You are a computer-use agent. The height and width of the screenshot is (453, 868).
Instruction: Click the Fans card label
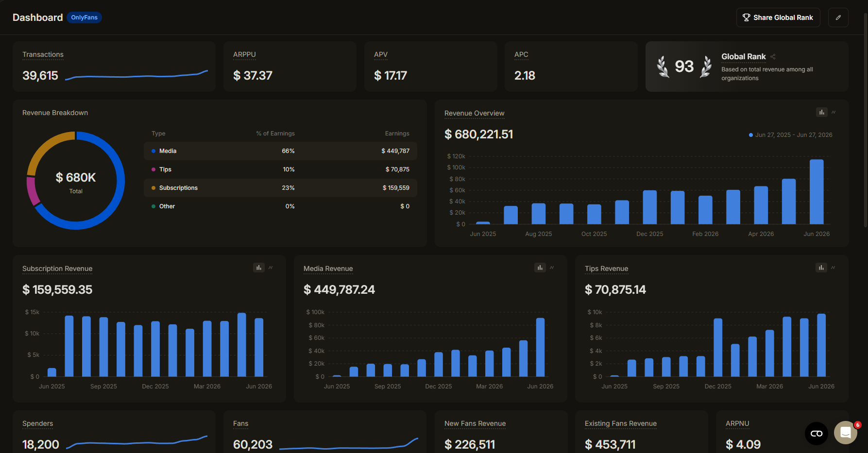(x=240, y=423)
